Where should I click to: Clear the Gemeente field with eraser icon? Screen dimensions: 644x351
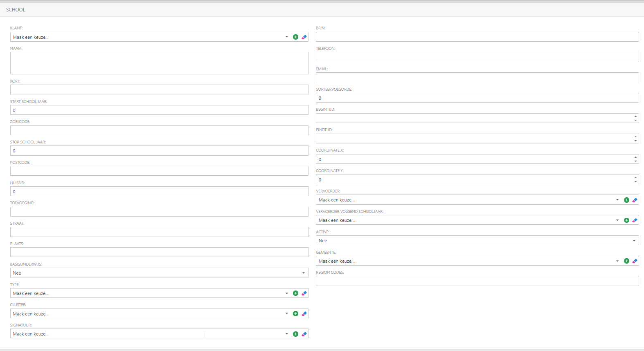tap(635, 261)
